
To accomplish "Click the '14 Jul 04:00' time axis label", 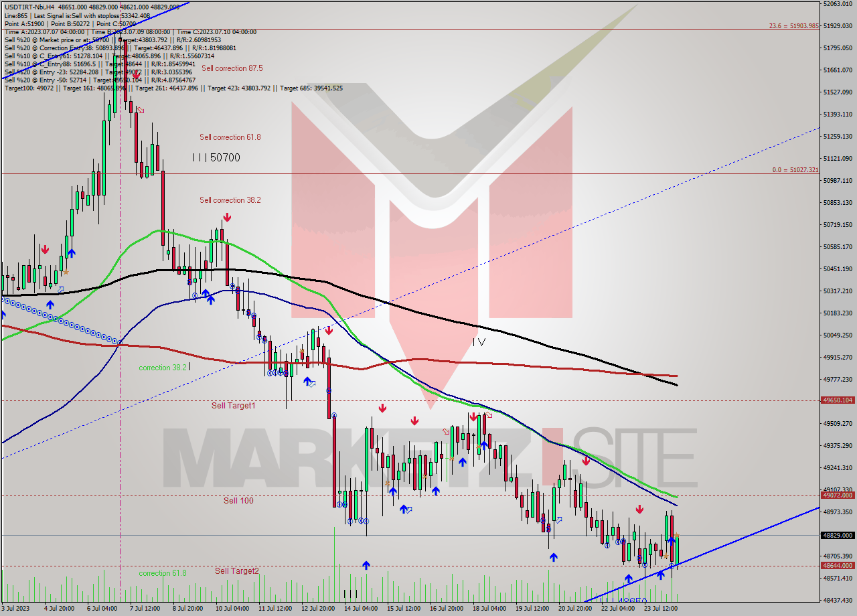I will (x=361, y=609).
